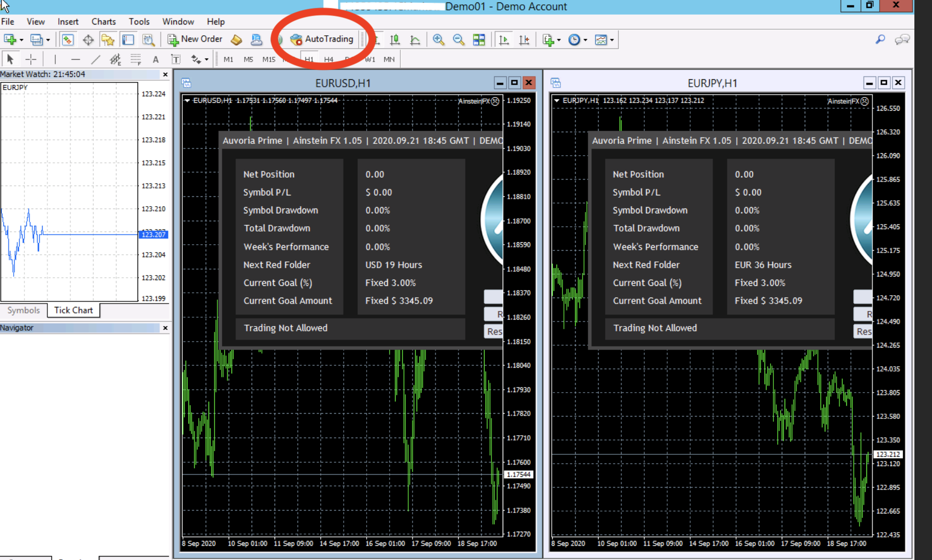The height and width of the screenshot is (560, 932).
Task: Toggle the Market Watch panel icon
Action: pos(68,40)
